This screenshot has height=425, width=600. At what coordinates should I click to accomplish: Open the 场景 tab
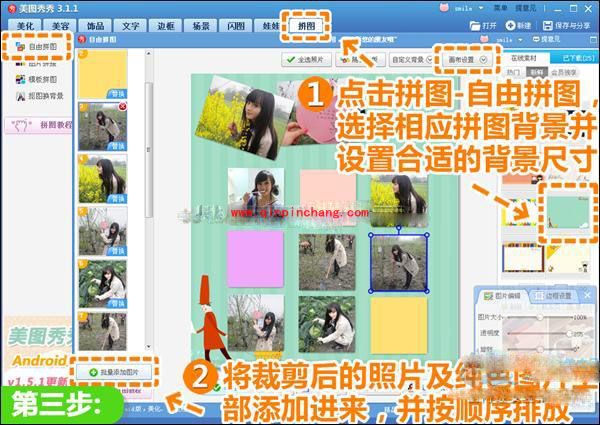click(x=201, y=26)
